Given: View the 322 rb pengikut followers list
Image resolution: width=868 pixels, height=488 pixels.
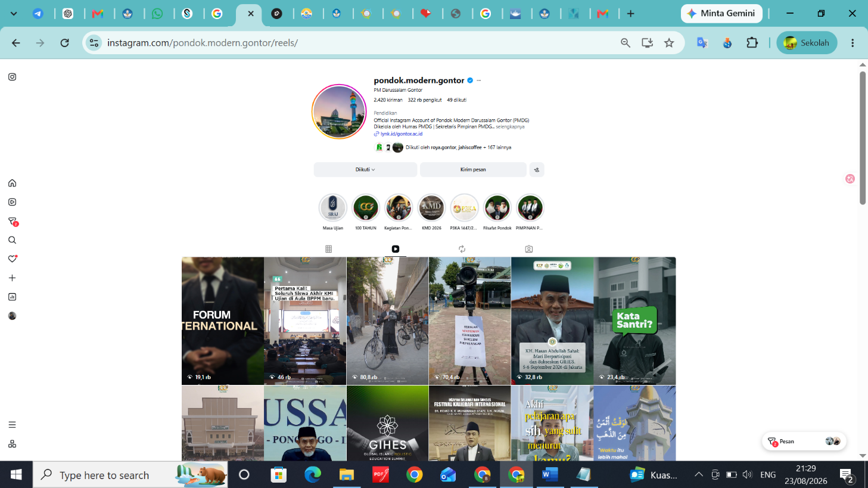Looking at the screenshot, I should pos(425,100).
